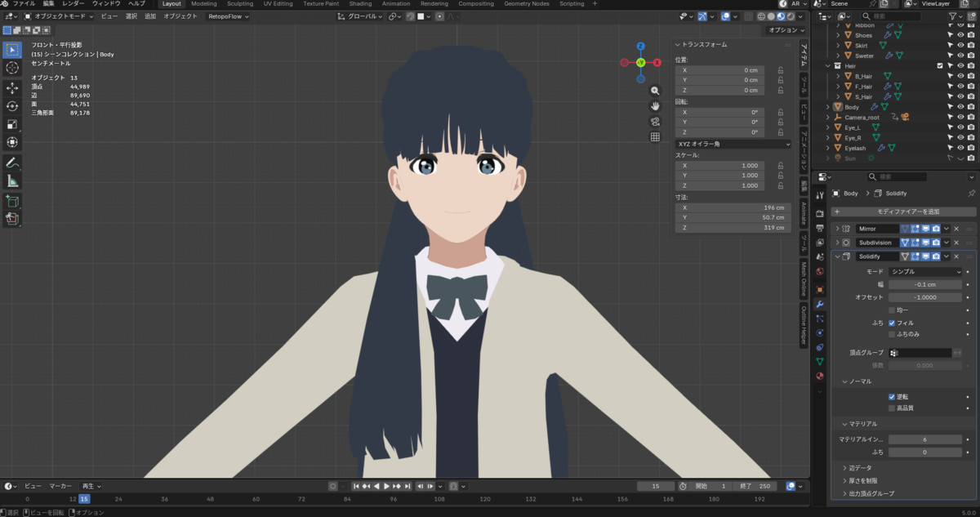
Task: Select the Annotate tool
Action: (x=12, y=163)
